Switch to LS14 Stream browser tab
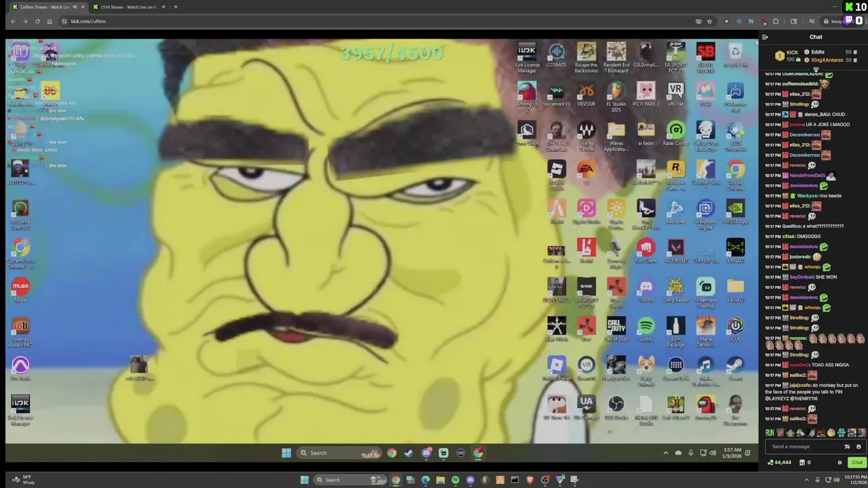 tap(129, 7)
